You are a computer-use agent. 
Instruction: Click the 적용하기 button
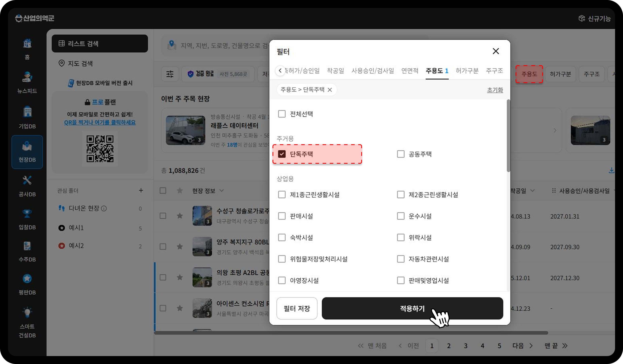412,308
